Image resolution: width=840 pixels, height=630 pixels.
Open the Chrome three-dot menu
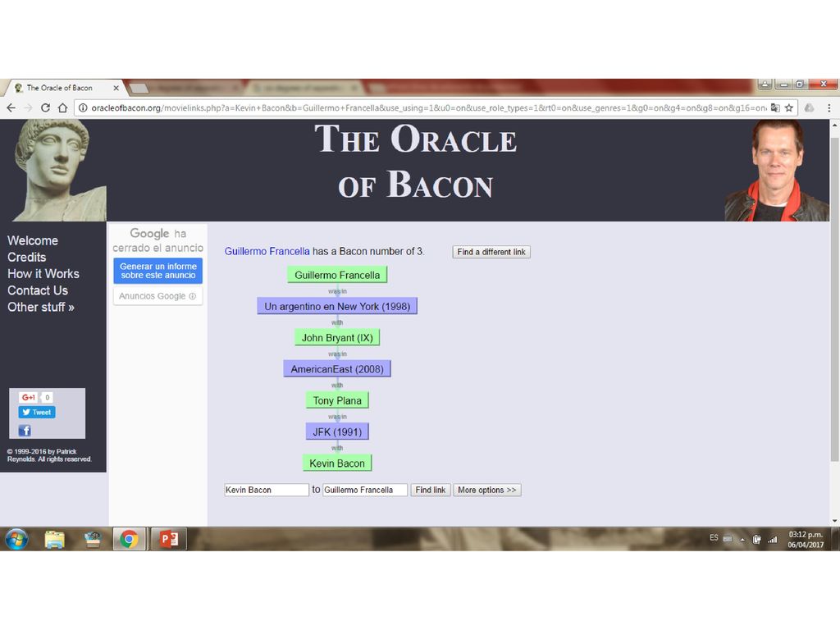(x=829, y=107)
